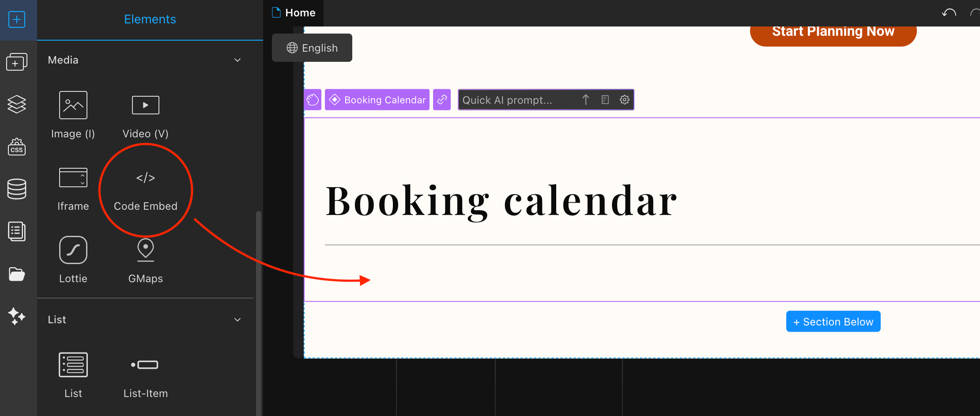This screenshot has width=980, height=416.
Task: Open the AI sparkle tools icon
Action: [x=17, y=316]
